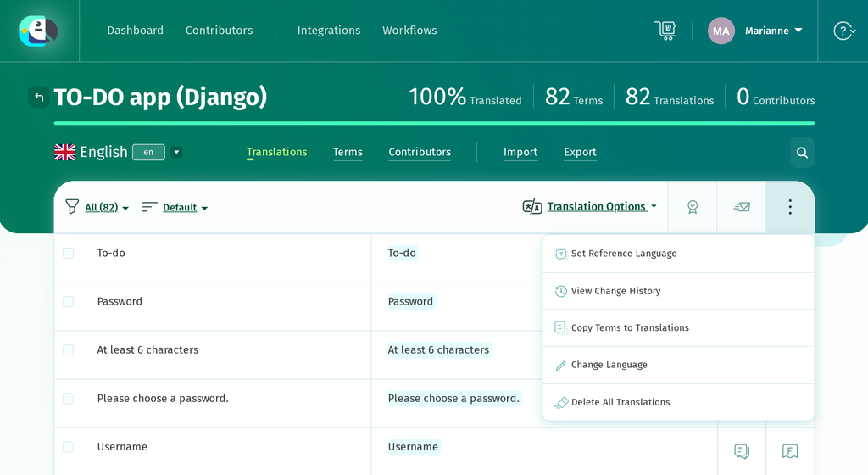Open the shopping cart icon

pyautogui.click(x=665, y=31)
